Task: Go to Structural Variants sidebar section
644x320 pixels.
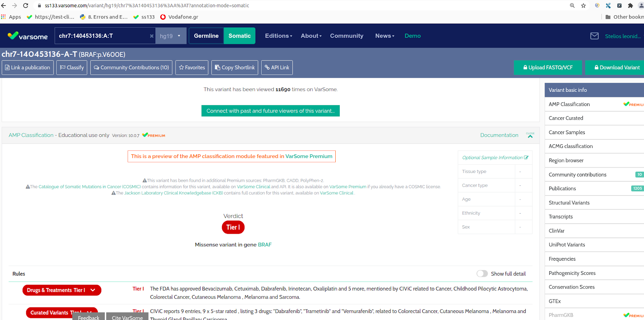Action: [x=594, y=203]
